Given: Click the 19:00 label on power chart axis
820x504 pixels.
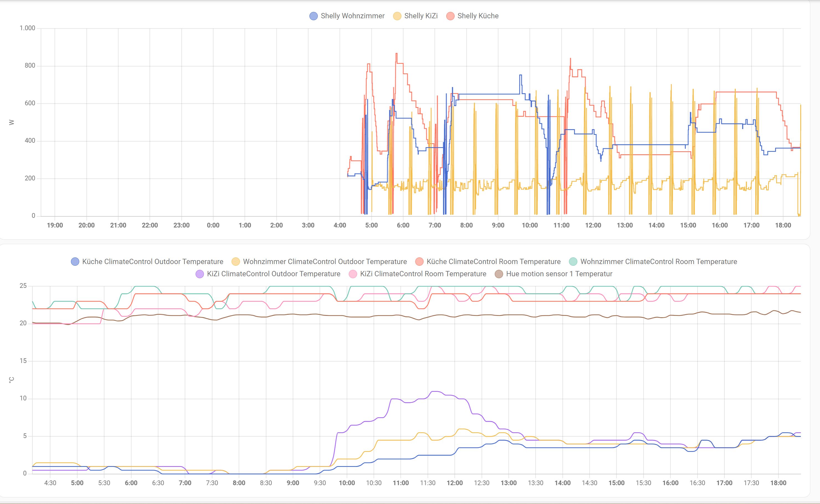Looking at the screenshot, I should pyautogui.click(x=55, y=225).
